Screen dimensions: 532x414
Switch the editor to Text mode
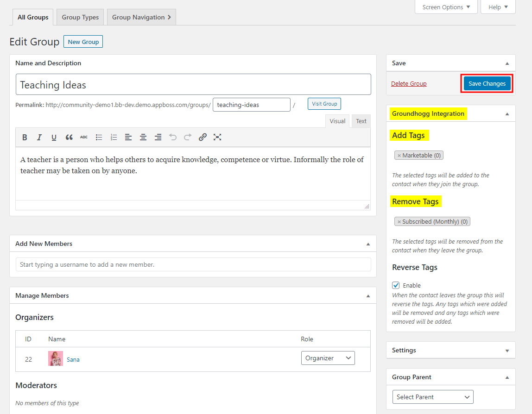click(361, 121)
